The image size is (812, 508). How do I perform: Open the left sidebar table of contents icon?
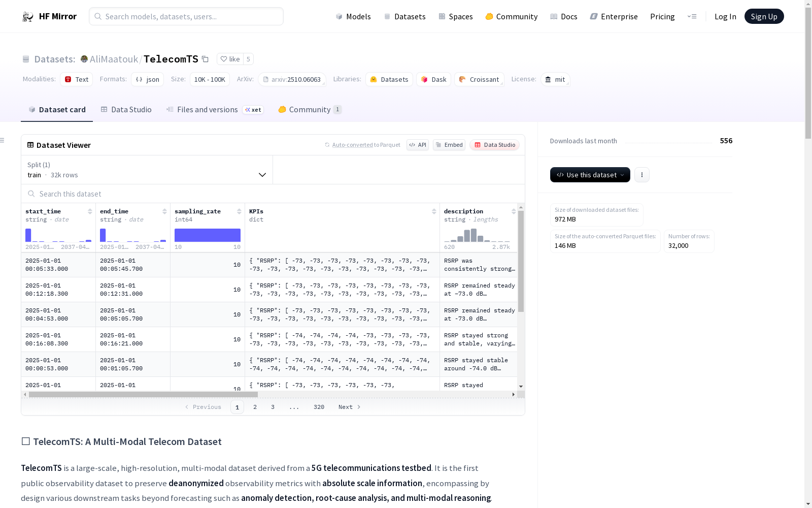click(3, 140)
